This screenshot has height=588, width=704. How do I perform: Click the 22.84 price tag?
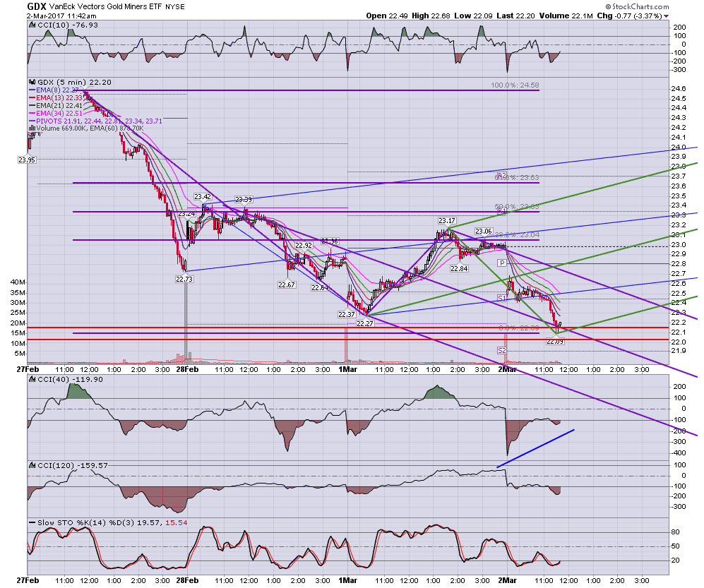tap(459, 269)
